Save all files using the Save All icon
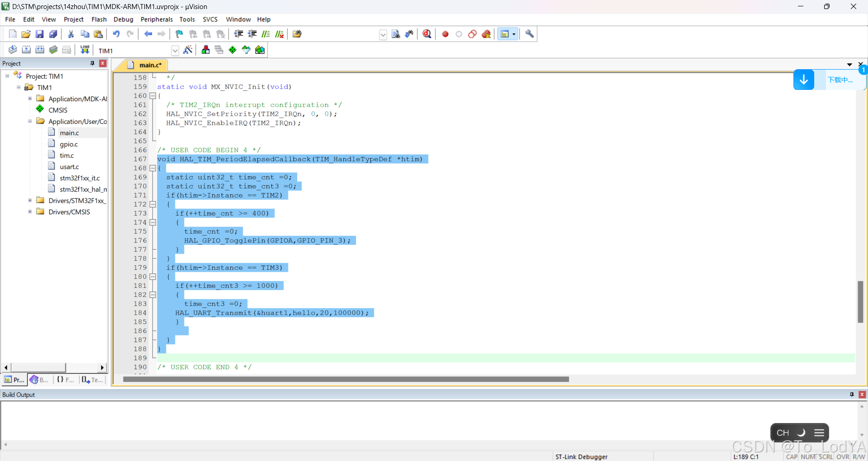 click(x=53, y=34)
